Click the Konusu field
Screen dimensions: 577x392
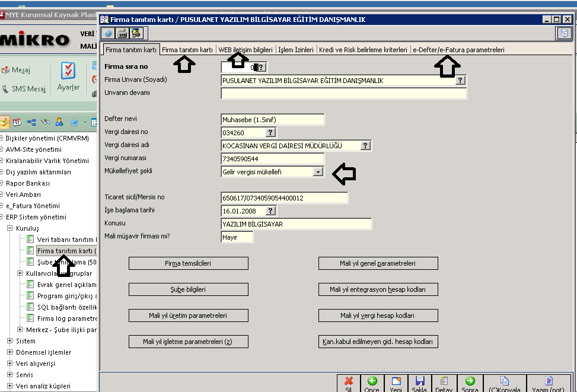(x=297, y=224)
